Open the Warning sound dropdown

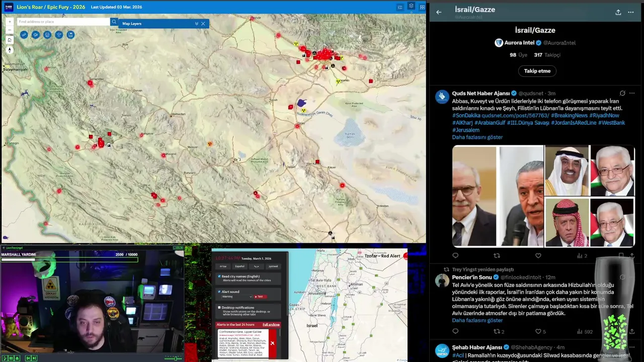[x=237, y=297]
